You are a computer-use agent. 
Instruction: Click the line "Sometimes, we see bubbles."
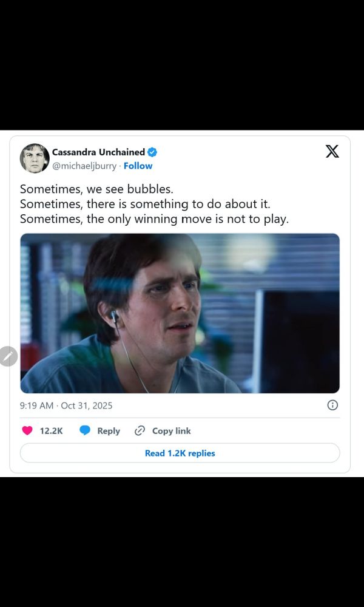coord(96,189)
